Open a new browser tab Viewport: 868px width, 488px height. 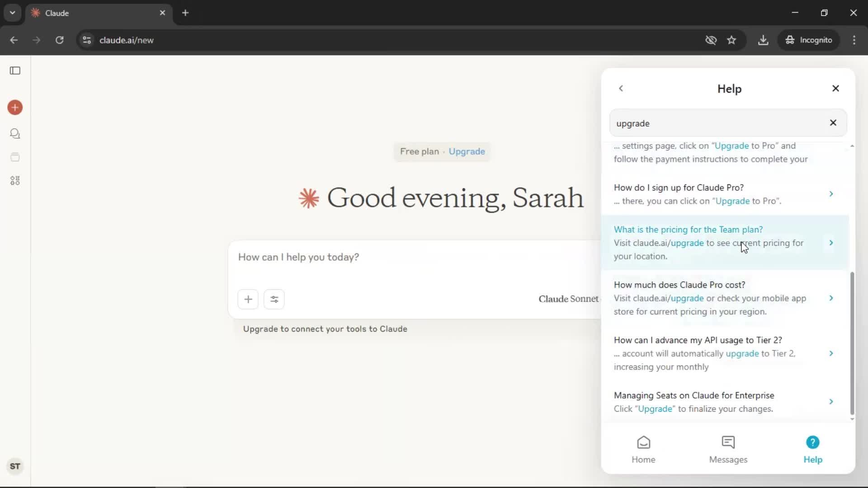coord(185,13)
